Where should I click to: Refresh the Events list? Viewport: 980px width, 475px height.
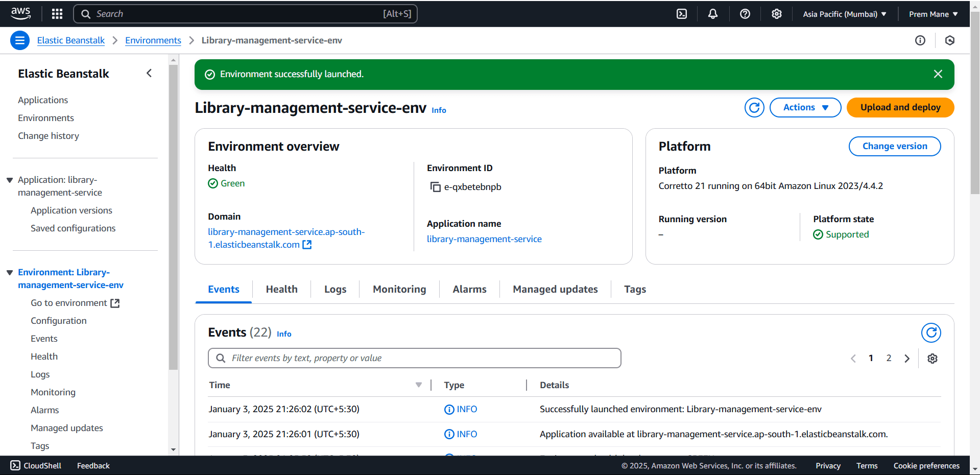(931, 332)
